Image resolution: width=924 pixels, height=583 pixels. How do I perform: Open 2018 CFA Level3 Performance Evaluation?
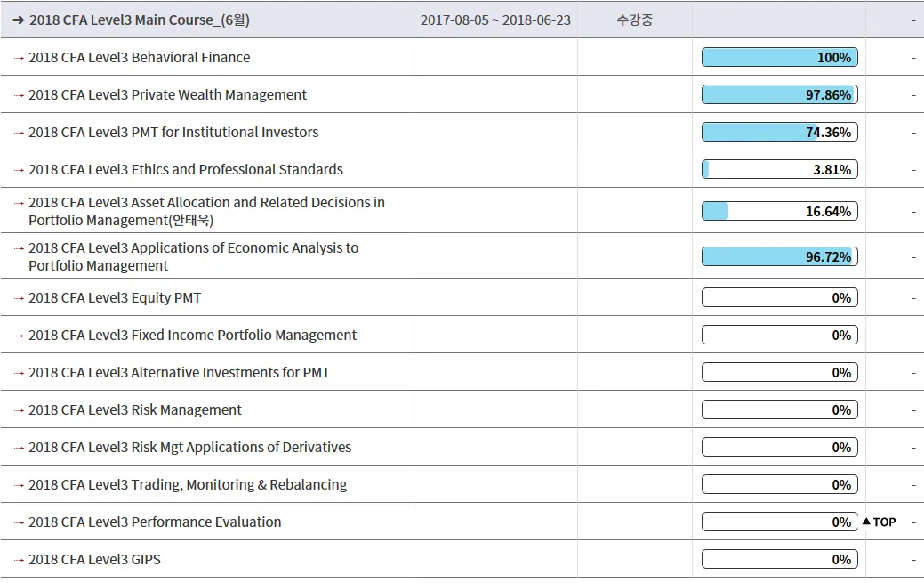pyautogui.click(x=155, y=522)
